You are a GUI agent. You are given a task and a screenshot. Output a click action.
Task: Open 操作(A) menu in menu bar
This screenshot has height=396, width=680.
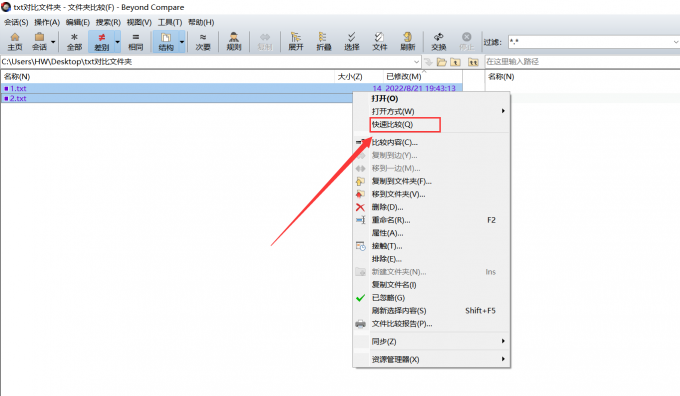click(x=47, y=22)
